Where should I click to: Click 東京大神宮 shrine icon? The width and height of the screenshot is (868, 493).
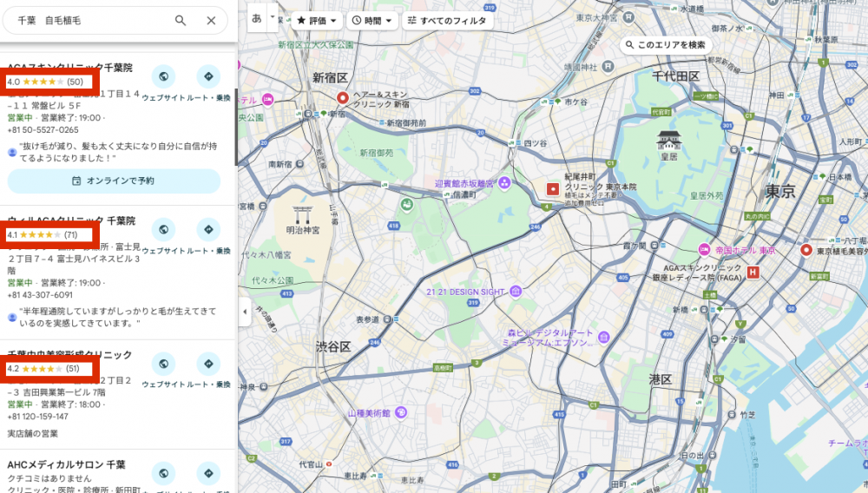coord(628,17)
